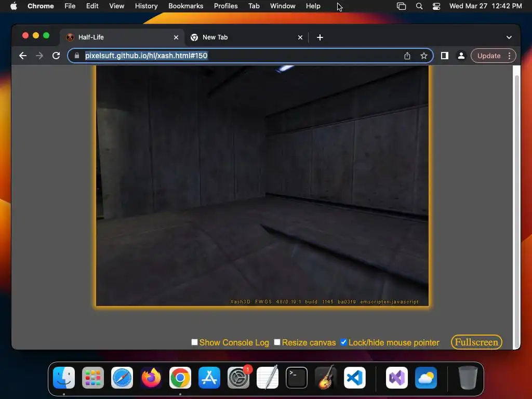The image size is (532, 399).
Task: Switch to the New Tab tab
Action: pos(246,37)
